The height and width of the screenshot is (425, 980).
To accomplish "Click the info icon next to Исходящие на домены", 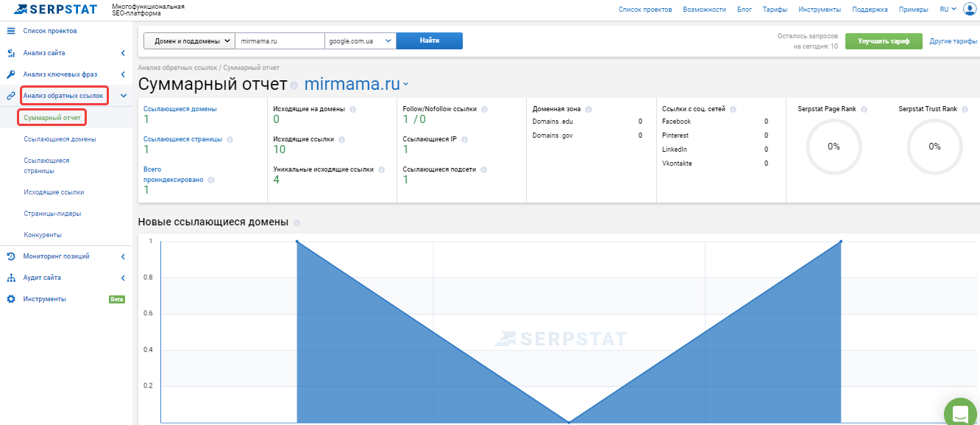I will click(x=352, y=109).
